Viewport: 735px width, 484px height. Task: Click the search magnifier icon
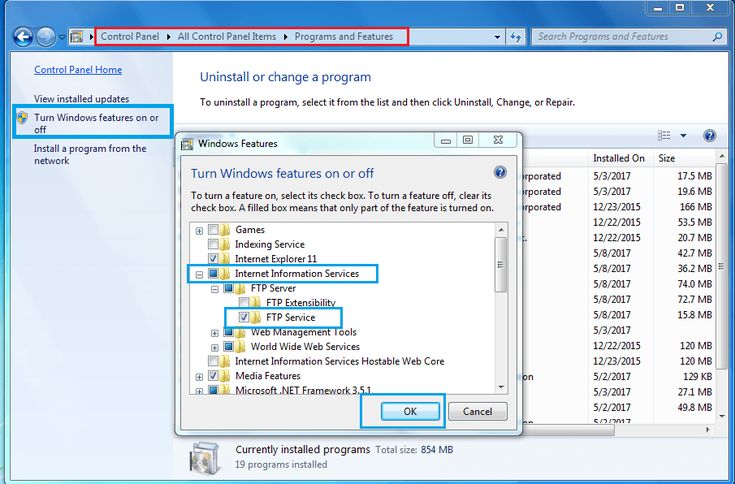(x=717, y=37)
